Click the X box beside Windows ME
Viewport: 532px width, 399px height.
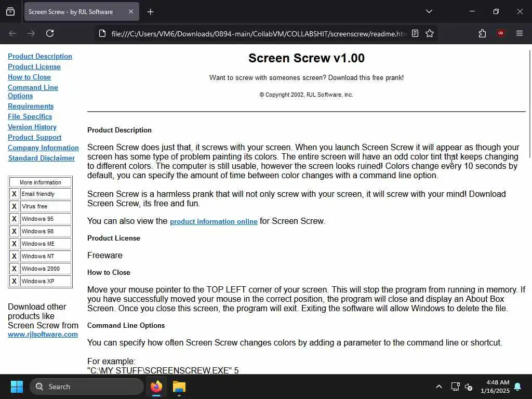click(x=14, y=244)
